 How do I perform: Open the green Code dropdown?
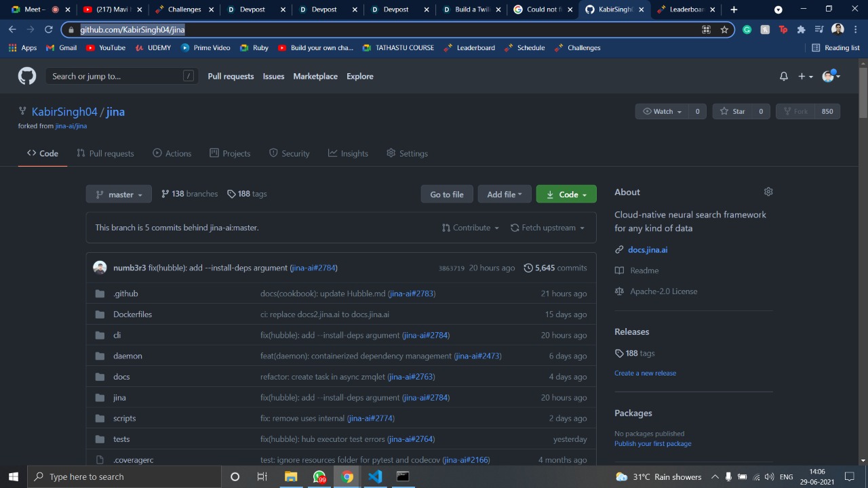coord(566,194)
